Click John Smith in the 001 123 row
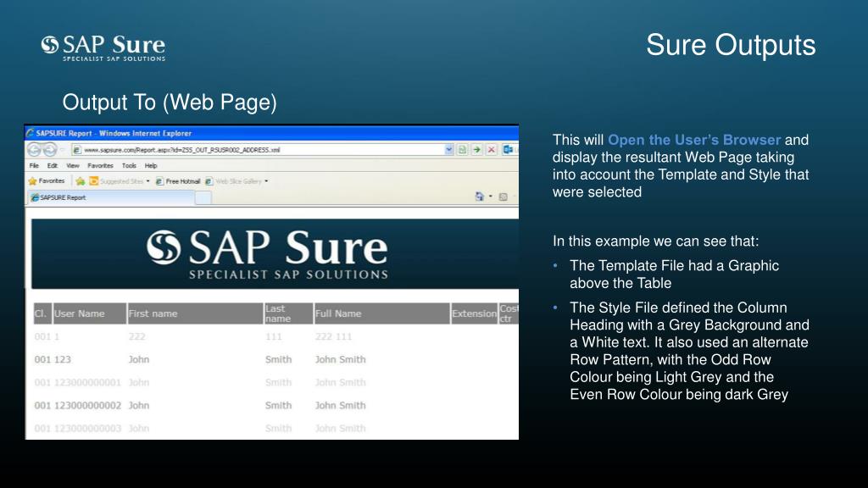Image resolution: width=868 pixels, height=488 pixels. (341, 359)
